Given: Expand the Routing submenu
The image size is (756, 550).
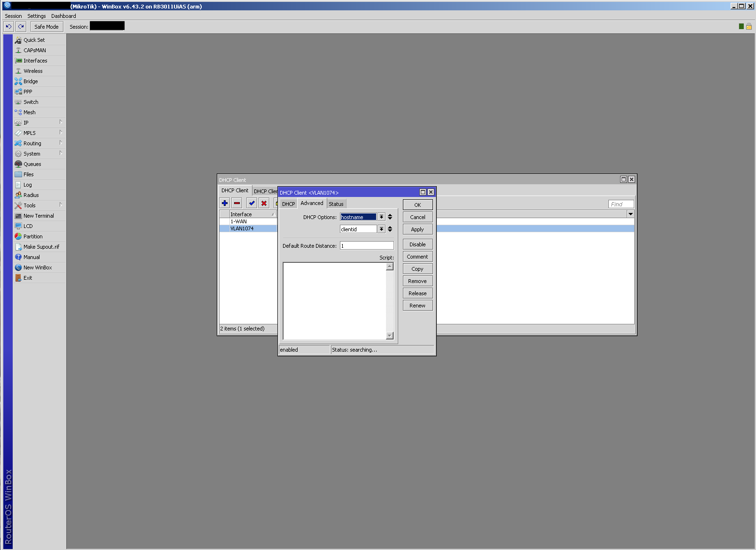Looking at the screenshot, I should pyautogui.click(x=61, y=143).
